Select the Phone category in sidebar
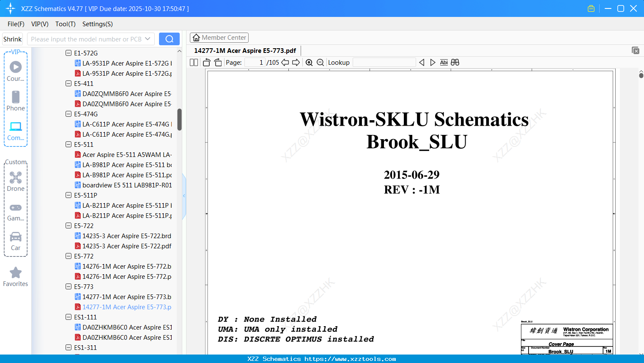Screen dimensions: 644x363 16,101
